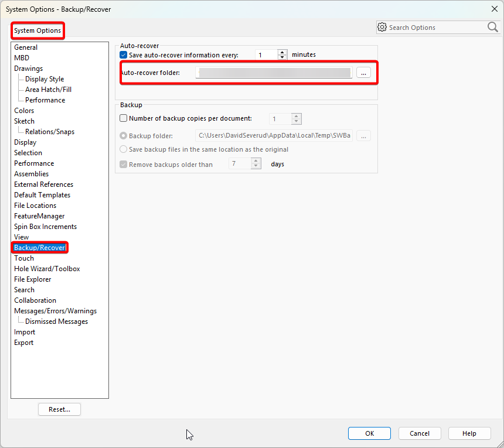Decrease backup copies count with down arrow
504x448 pixels.
(297, 121)
